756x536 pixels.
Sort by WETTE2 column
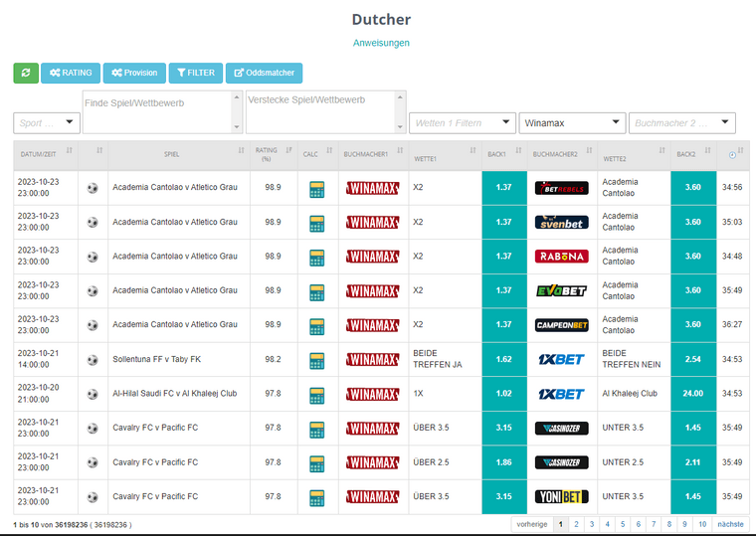coord(634,155)
